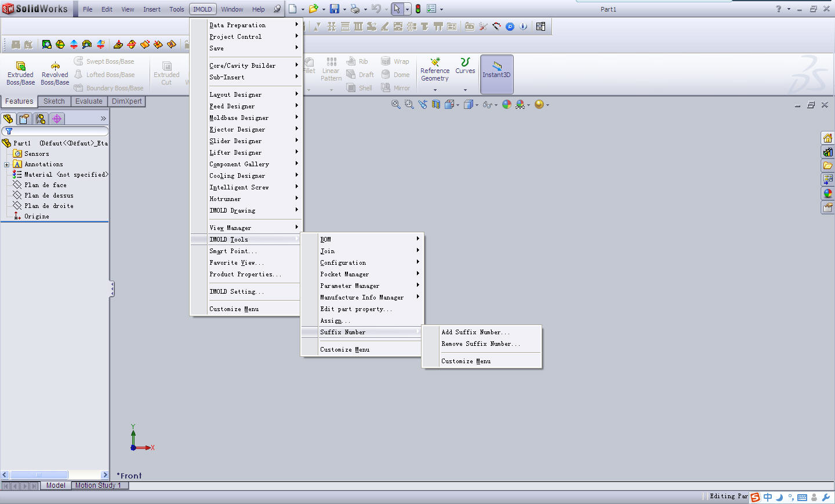Screen dimensions: 835x504
Task: Switch to the Sketch tab
Action: 54,101
